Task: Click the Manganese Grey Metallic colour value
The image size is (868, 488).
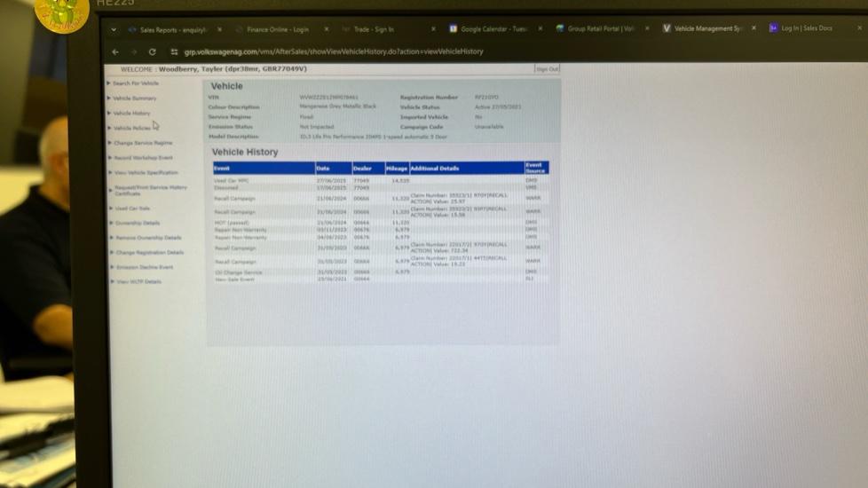Action: [337, 106]
